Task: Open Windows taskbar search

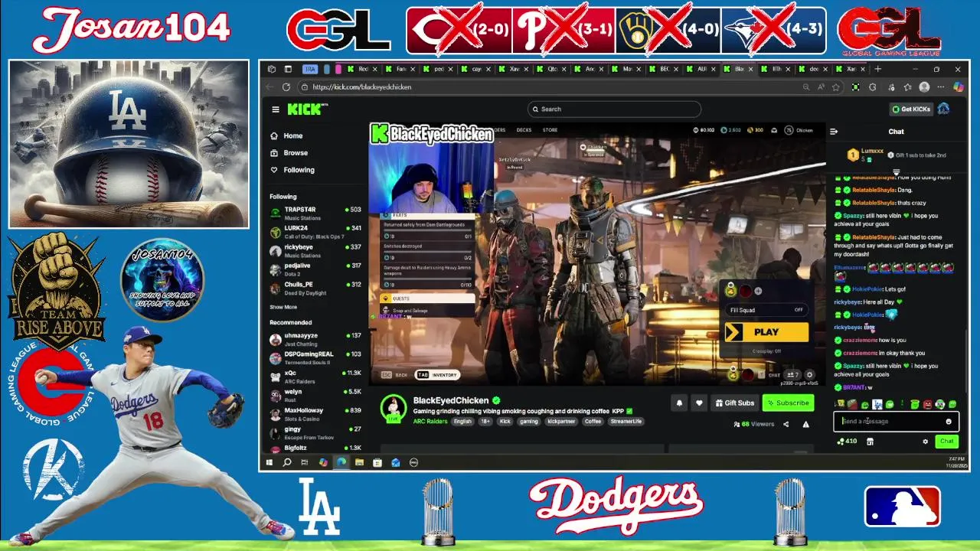Action: pos(287,462)
